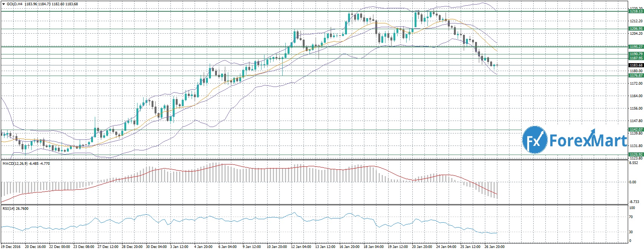Select the GOLD,H4 symbol title text
644x251 pixels.
pos(15,4)
